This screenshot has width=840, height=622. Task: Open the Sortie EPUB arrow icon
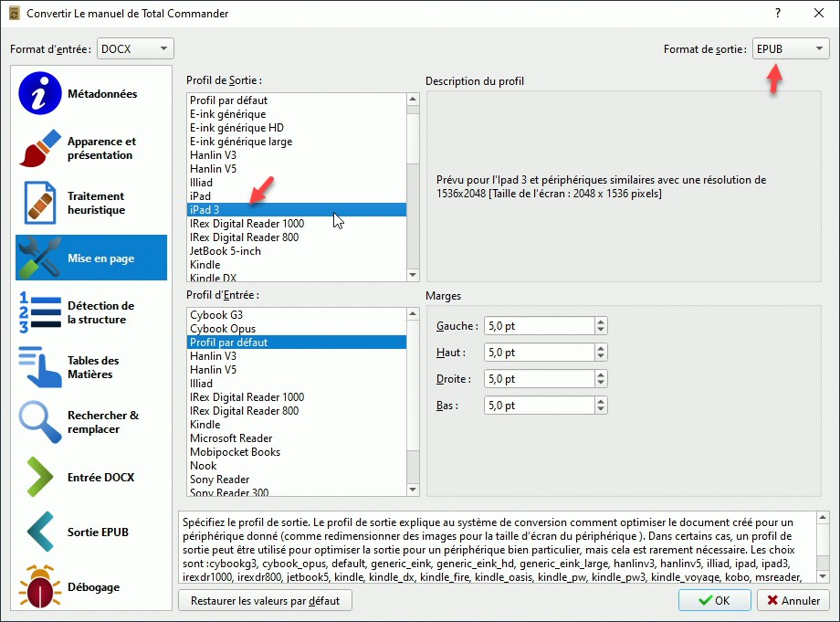pos(39,532)
